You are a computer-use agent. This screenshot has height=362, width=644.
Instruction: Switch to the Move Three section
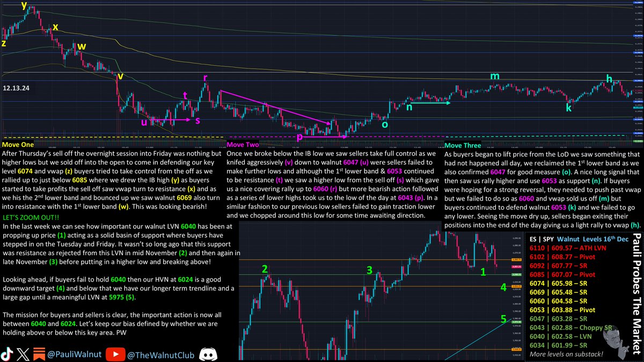[462, 145]
